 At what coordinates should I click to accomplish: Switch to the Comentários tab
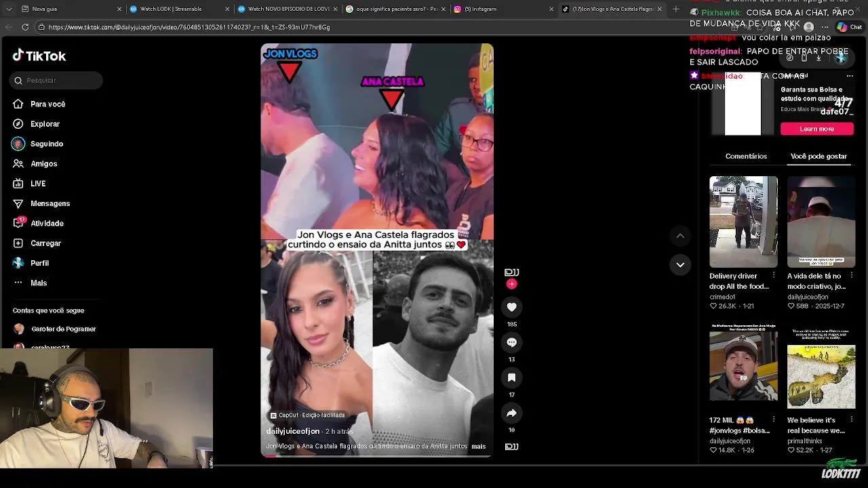click(x=746, y=157)
